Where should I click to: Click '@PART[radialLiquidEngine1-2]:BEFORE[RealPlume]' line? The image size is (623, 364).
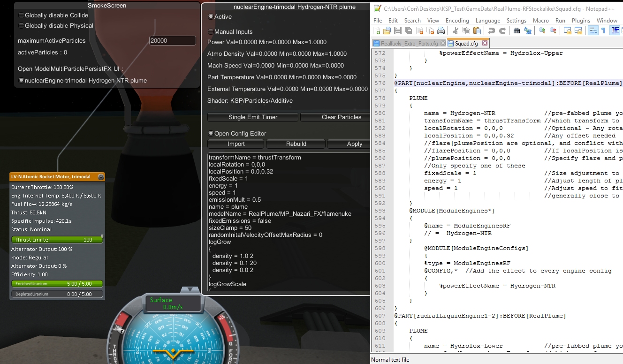click(480, 316)
